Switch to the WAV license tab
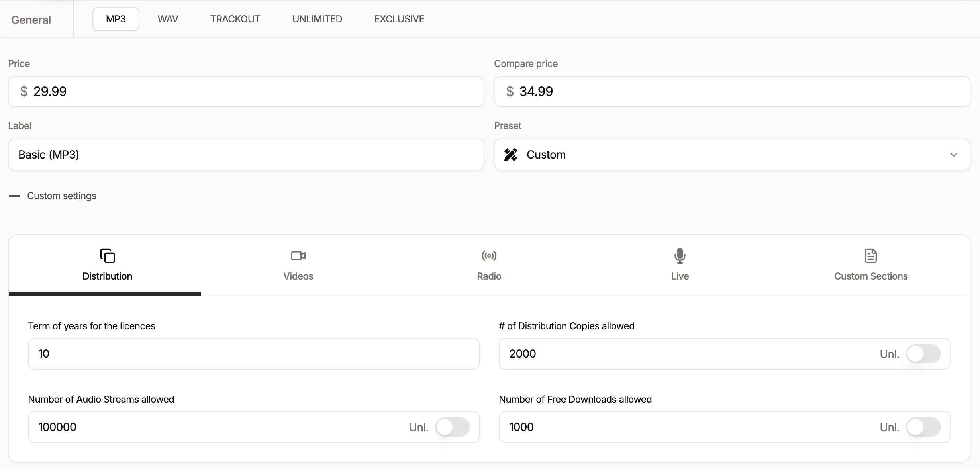The width and height of the screenshot is (980, 470). (x=168, y=19)
